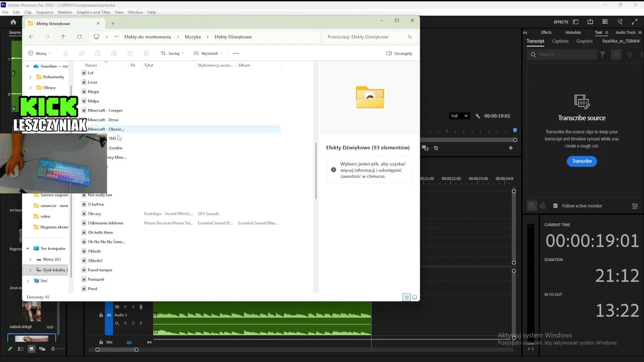Expand the Dokumenty folder node
644x362 pixels.
[30, 77]
